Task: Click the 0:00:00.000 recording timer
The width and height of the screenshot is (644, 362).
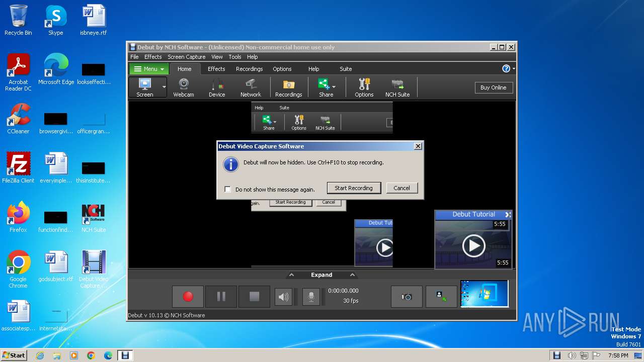Action: pos(343,291)
